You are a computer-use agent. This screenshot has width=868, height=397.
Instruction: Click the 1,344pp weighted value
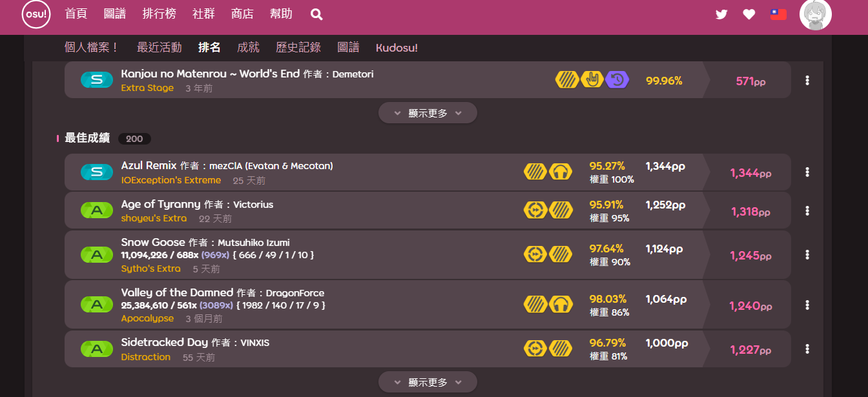click(665, 166)
